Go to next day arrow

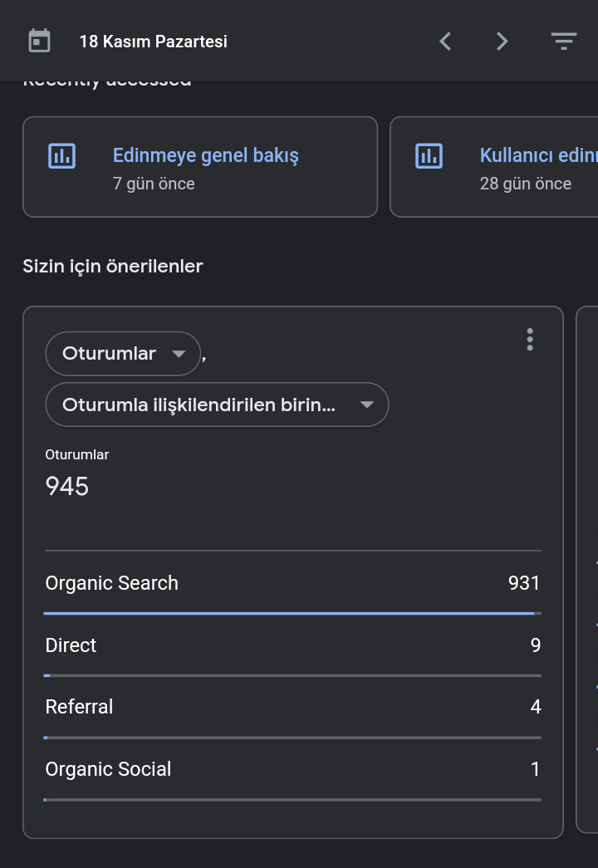point(502,41)
